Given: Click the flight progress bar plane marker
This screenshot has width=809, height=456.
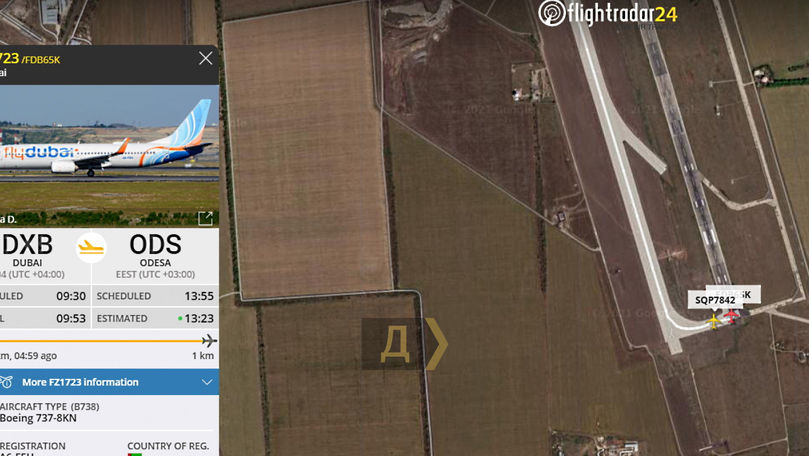Looking at the screenshot, I should point(209,340).
